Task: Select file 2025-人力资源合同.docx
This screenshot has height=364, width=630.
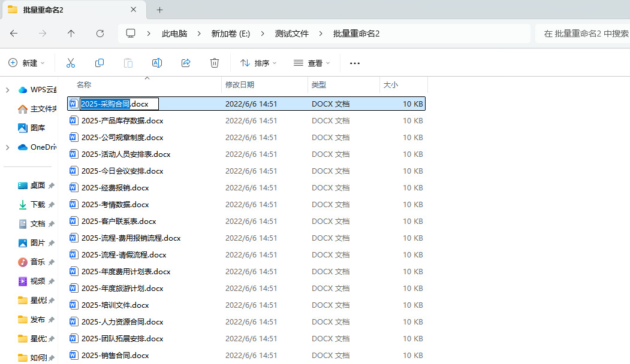Action: point(246,322)
